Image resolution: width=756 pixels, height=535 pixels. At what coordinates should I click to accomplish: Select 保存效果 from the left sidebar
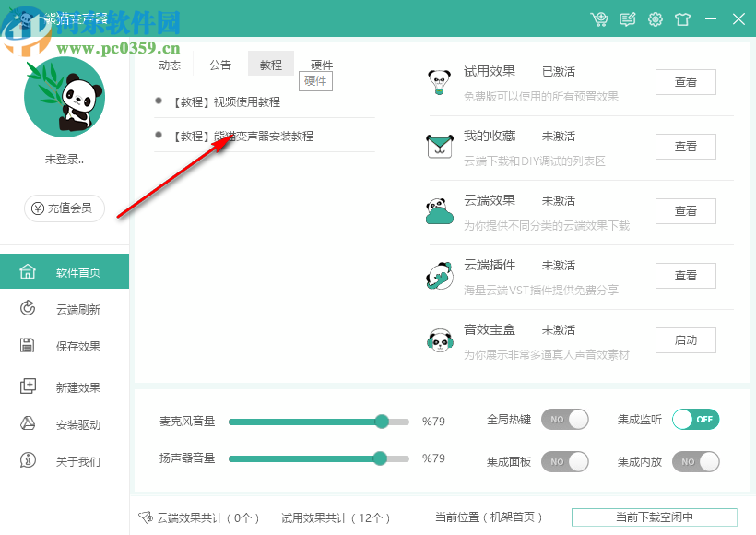click(64, 347)
